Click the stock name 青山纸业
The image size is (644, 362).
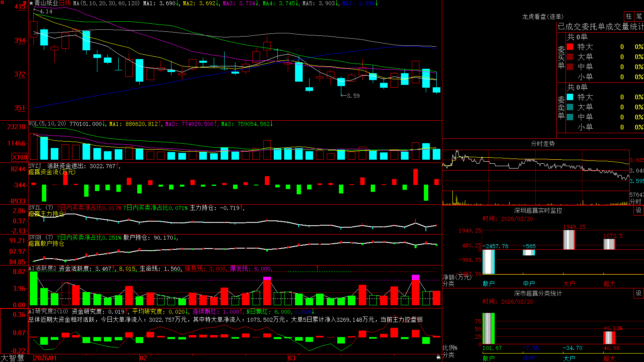click(x=46, y=3)
